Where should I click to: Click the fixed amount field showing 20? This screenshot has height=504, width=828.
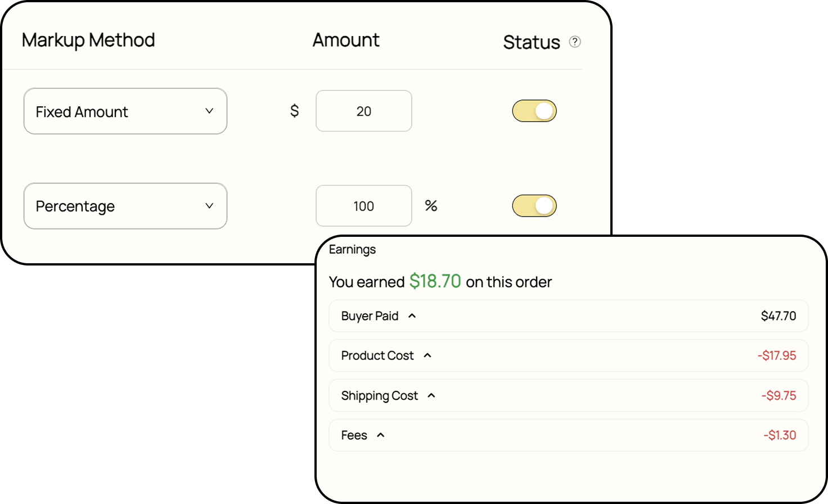click(x=363, y=111)
